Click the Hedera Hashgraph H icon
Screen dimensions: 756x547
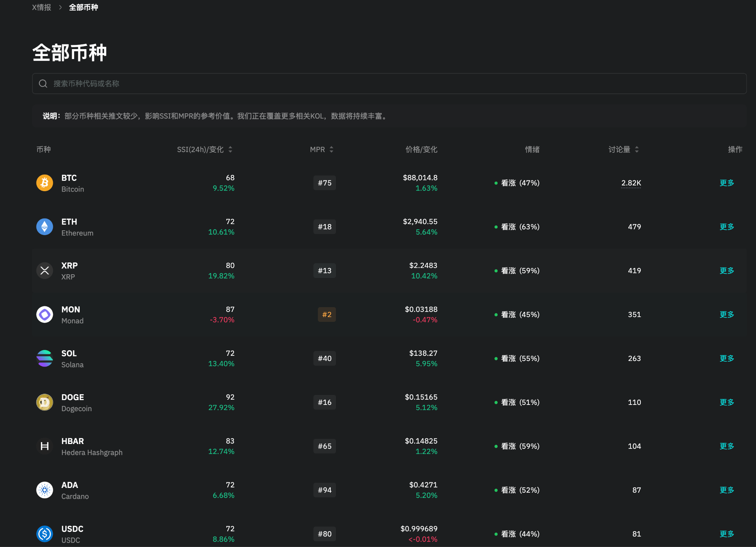44,446
